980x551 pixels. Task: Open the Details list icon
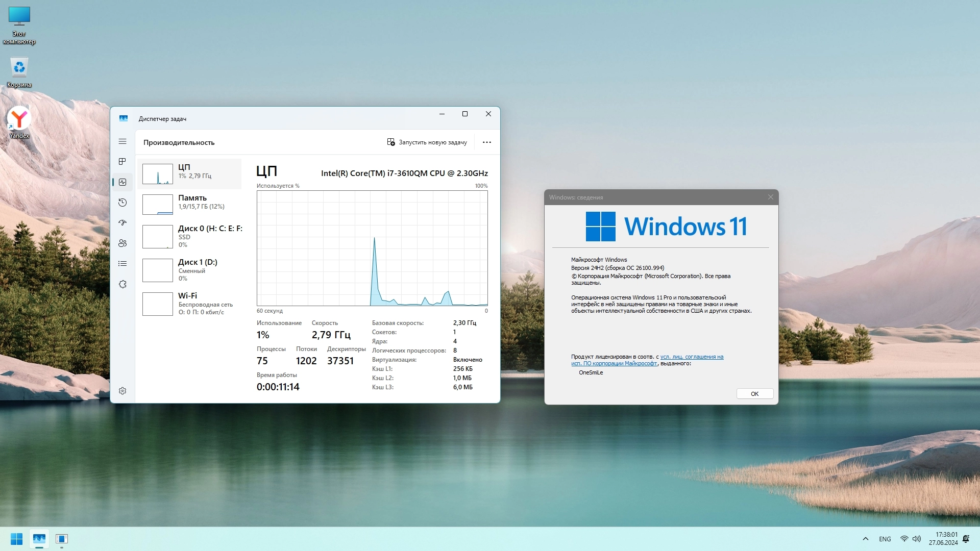(122, 264)
